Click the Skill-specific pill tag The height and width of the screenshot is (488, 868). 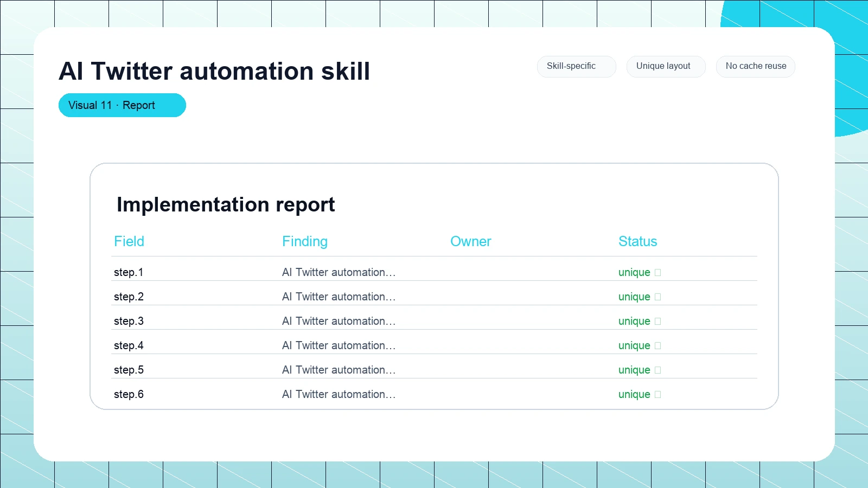[576, 66]
